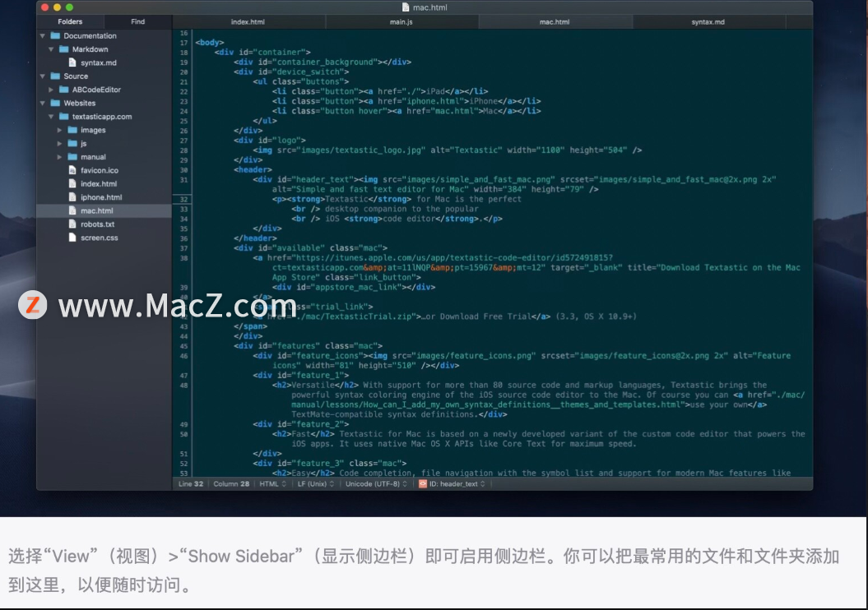Expand the manual folder

(x=59, y=156)
